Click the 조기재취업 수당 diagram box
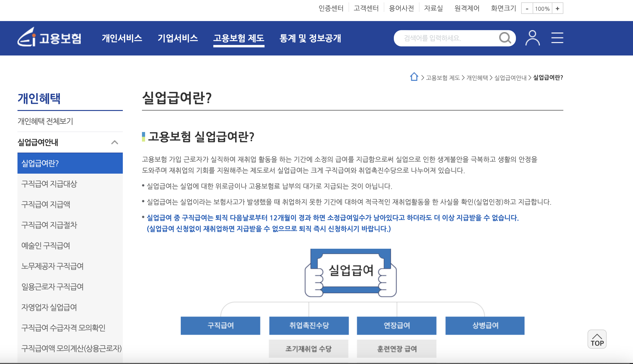This screenshot has width=633, height=364. [309, 348]
